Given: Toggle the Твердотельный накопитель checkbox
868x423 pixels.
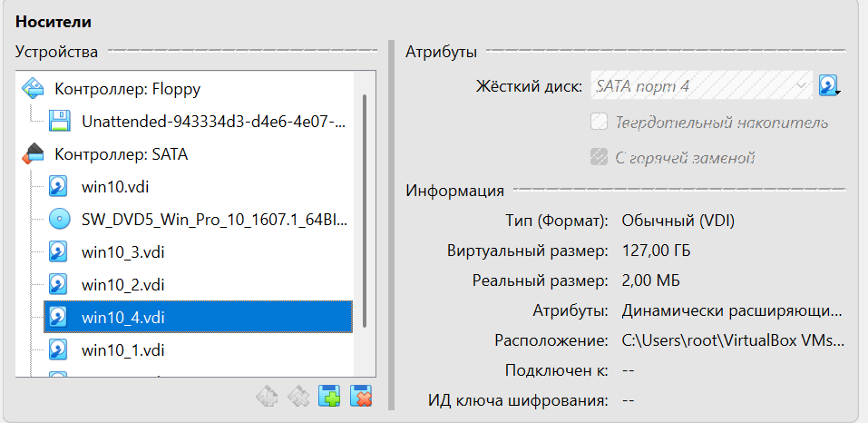Looking at the screenshot, I should [x=599, y=122].
